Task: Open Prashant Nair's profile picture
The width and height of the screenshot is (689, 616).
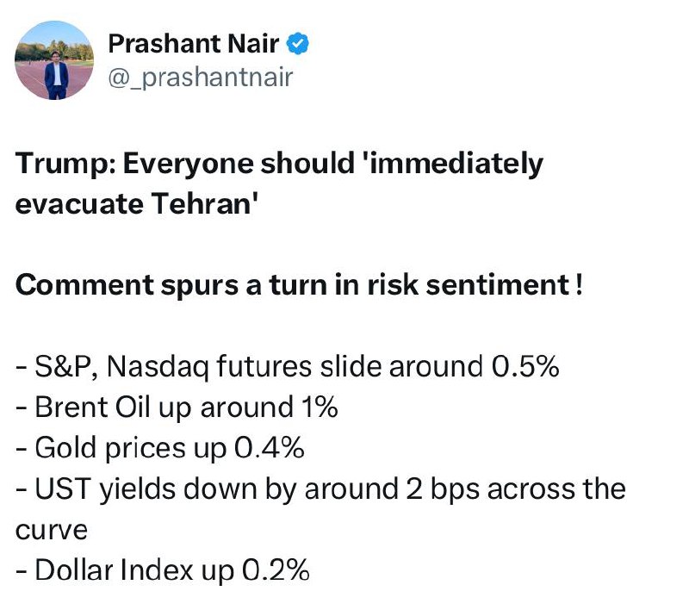Action: point(54,60)
